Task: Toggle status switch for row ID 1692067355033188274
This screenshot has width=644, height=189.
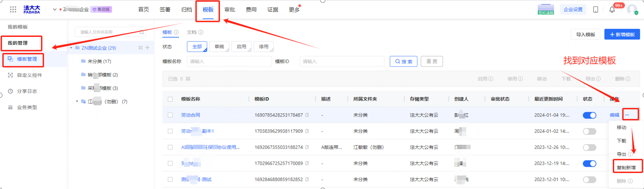Action: [x=589, y=147]
